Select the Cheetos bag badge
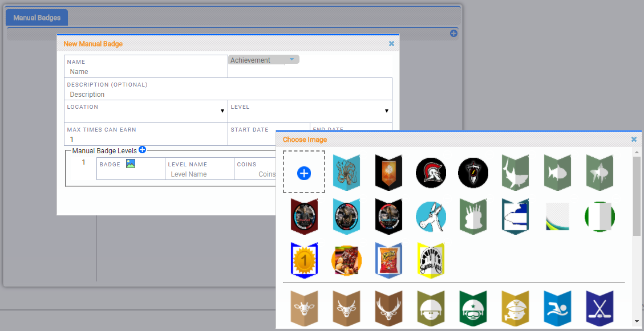 click(388, 260)
